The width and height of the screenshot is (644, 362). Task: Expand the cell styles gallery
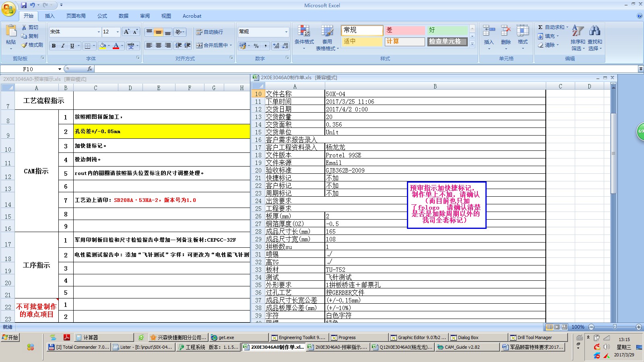tap(472, 44)
